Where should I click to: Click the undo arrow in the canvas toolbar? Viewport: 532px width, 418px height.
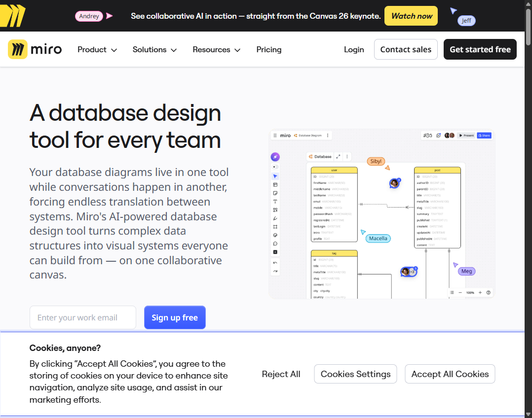click(x=275, y=263)
